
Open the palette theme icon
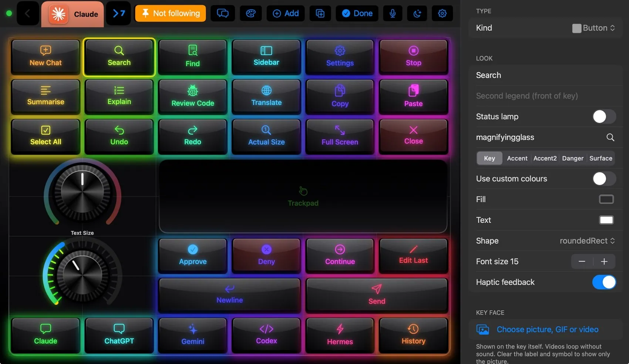click(251, 13)
